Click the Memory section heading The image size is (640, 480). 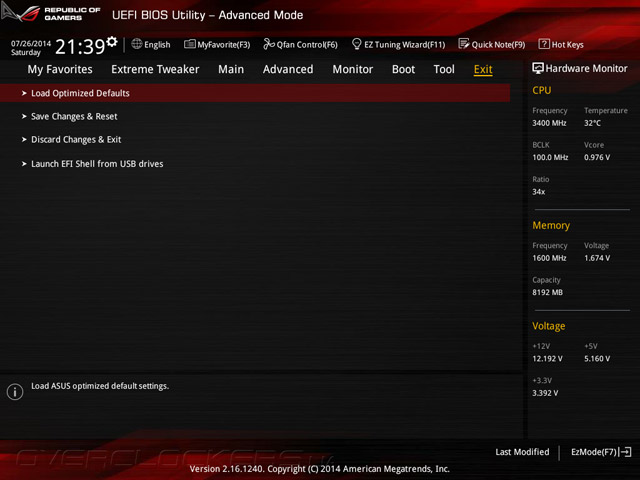(551, 225)
